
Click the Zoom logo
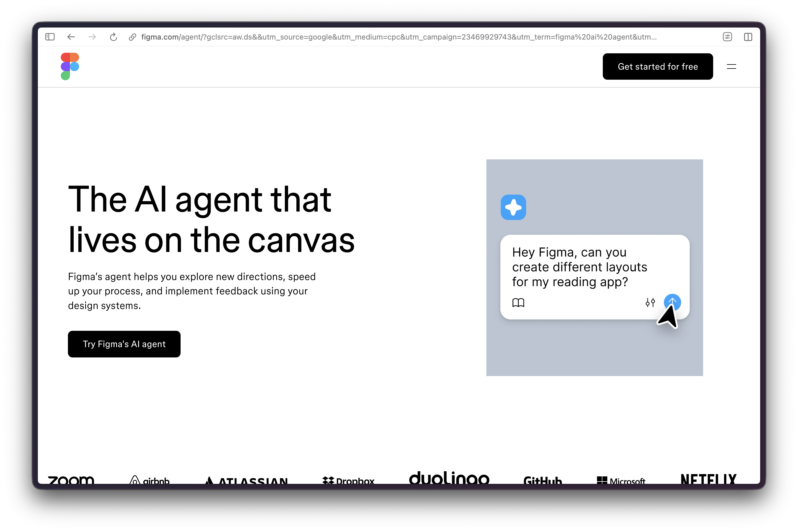pos(71,480)
